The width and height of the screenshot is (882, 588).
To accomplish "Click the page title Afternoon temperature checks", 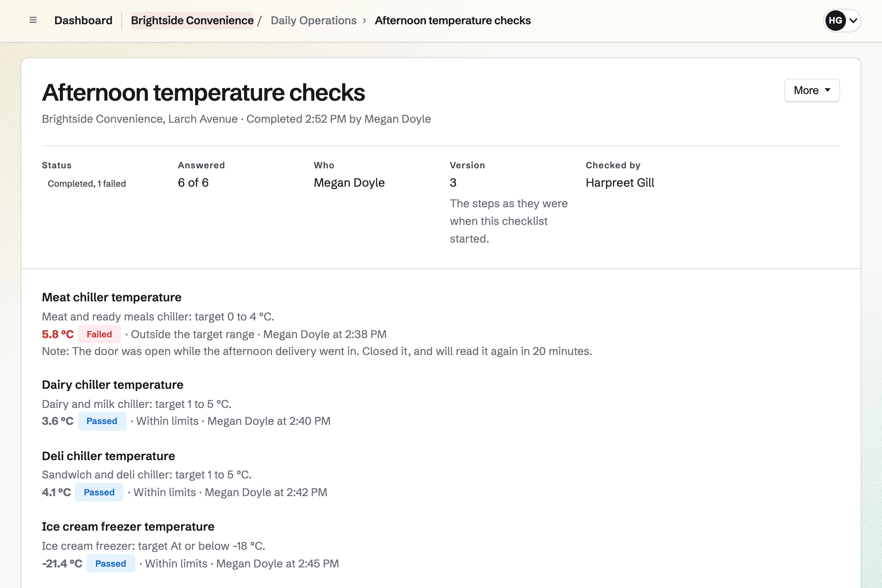I will (x=203, y=92).
